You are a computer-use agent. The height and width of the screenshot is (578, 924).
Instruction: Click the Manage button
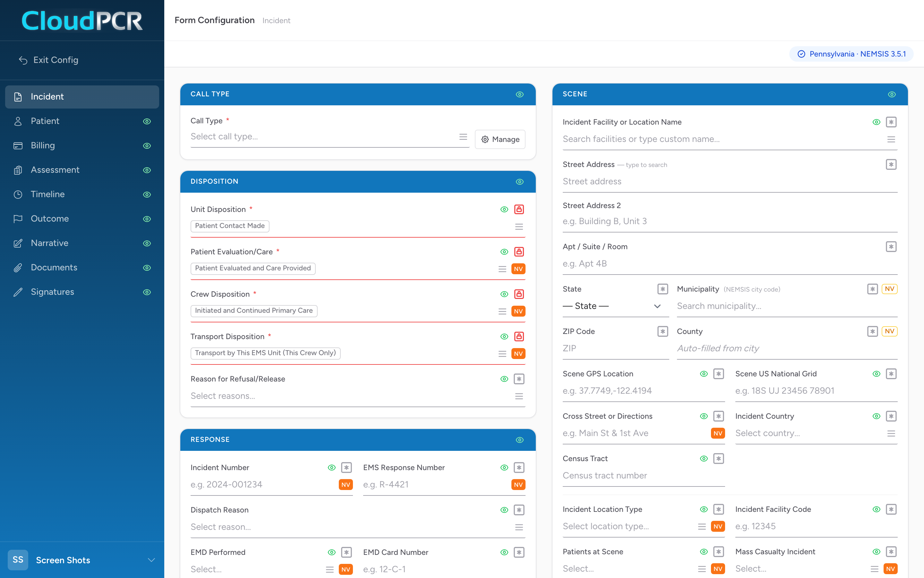tap(500, 140)
